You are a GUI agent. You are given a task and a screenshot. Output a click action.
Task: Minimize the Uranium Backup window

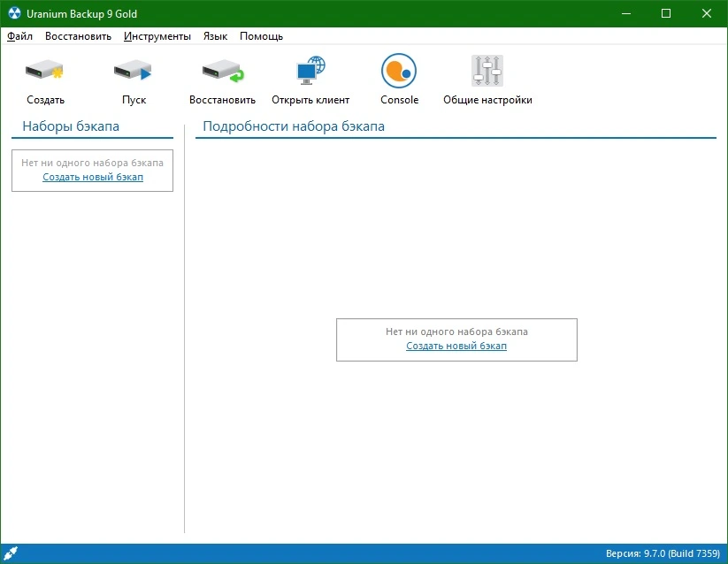point(626,13)
